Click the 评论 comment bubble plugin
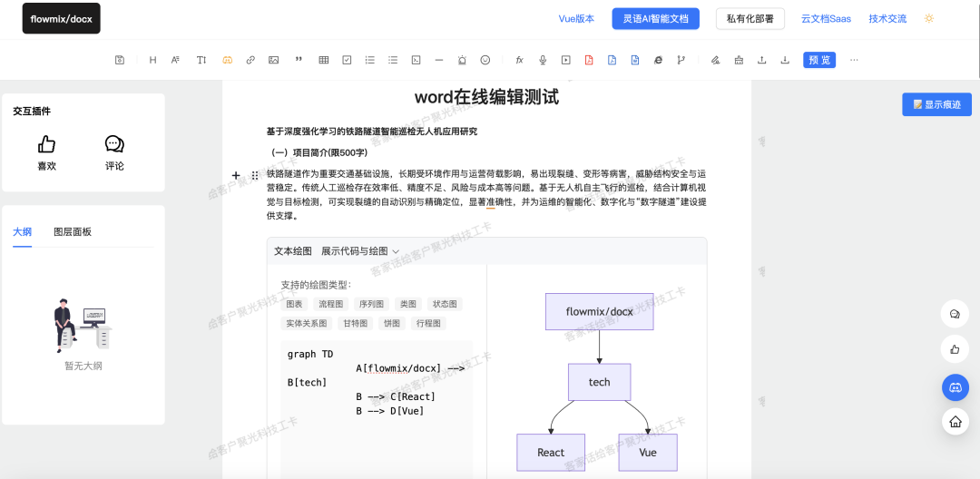This screenshot has height=479, width=980. click(x=114, y=153)
